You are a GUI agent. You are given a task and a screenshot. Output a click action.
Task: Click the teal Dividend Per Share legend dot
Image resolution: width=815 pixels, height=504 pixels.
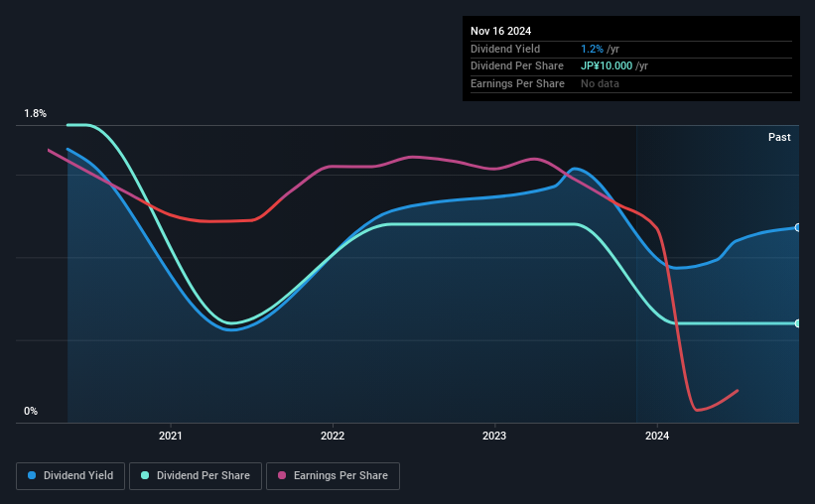tap(145, 475)
